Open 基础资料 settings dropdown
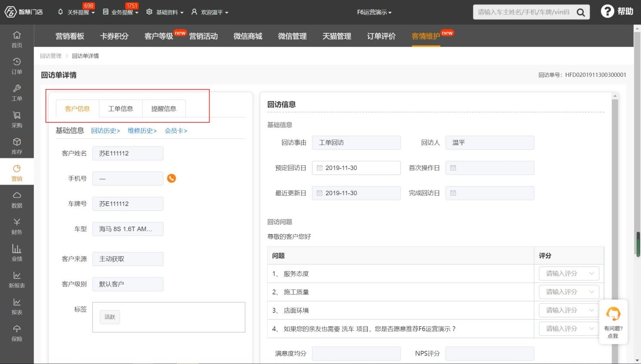This screenshot has width=641, height=364. [165, 12]
